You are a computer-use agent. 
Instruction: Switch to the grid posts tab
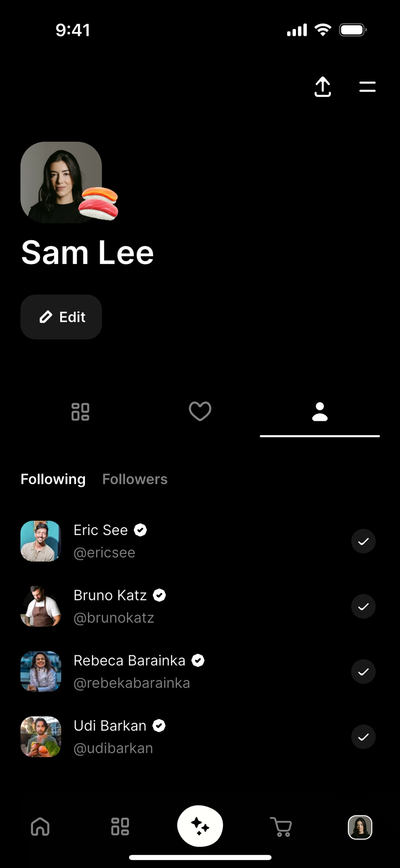click(x=80, y=412)
